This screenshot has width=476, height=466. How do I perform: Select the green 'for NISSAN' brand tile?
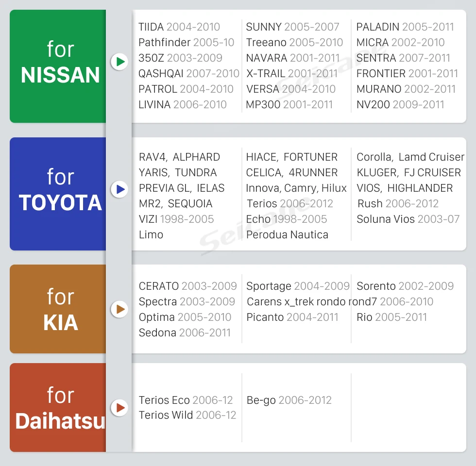tap(58, 66)
